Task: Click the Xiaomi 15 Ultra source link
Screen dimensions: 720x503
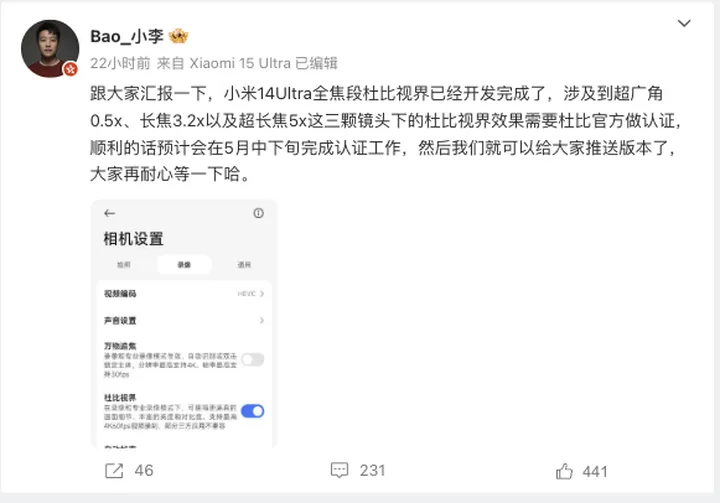Action: point(240,63)
